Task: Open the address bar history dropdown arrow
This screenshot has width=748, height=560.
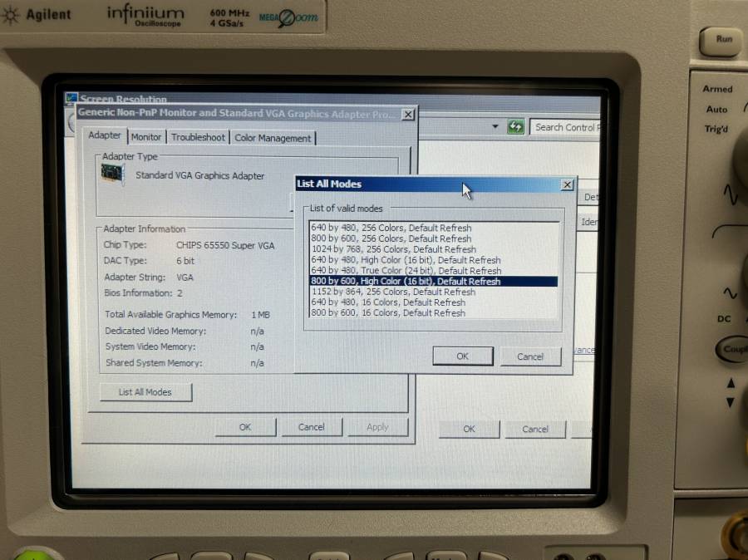Action: point(496,127)
